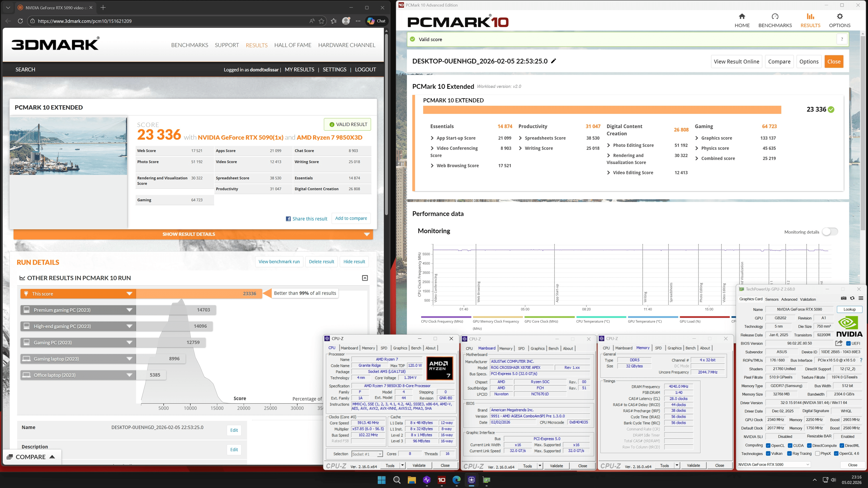Open the browser profile avatar
Viewport: 868px width, 488px height.
point(346,21)
